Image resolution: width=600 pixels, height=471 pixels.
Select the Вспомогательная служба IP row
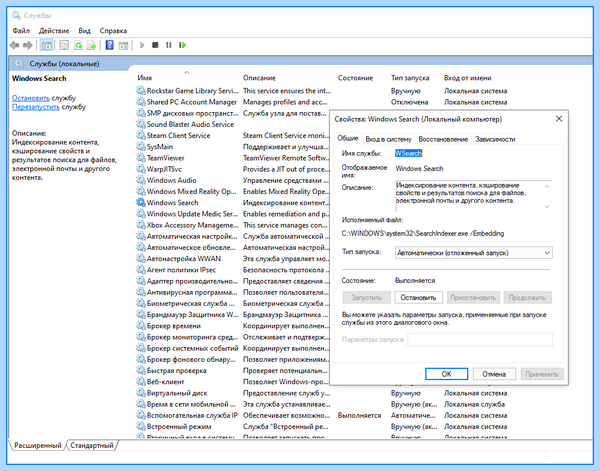click(322, 415)
